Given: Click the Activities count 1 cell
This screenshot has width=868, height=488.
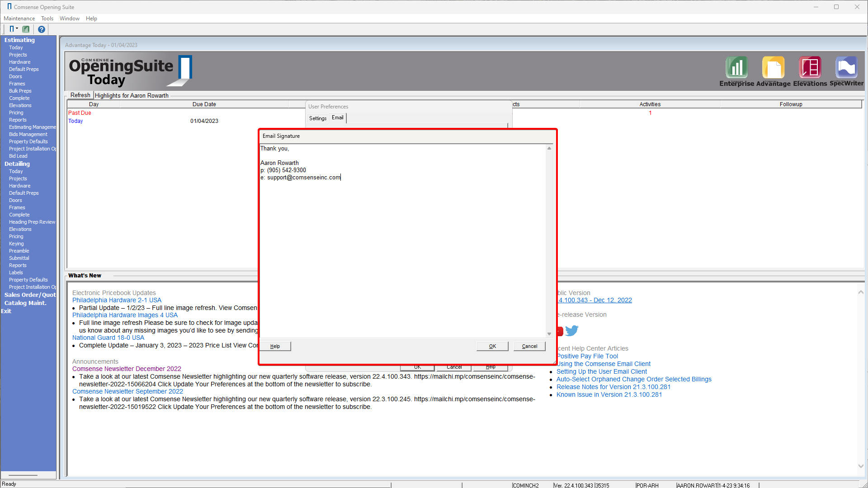Looking at the screenshot, I should tap(650, 113).
